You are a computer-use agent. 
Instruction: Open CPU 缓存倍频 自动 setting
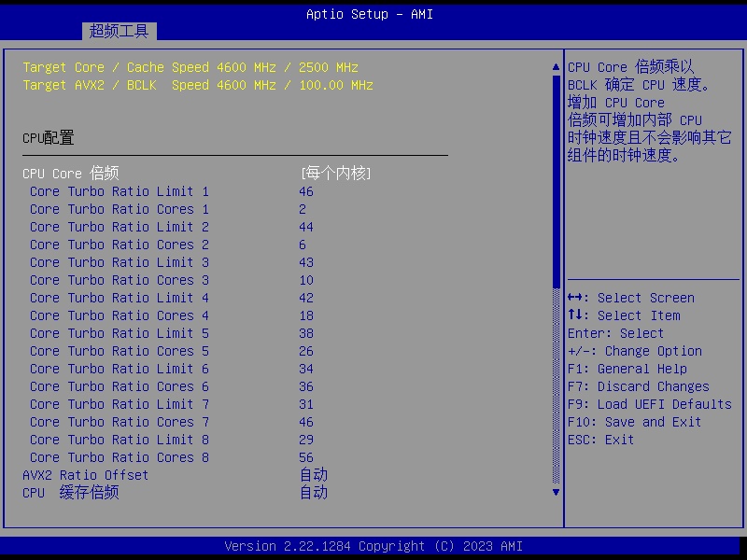(x=314, y=493)
